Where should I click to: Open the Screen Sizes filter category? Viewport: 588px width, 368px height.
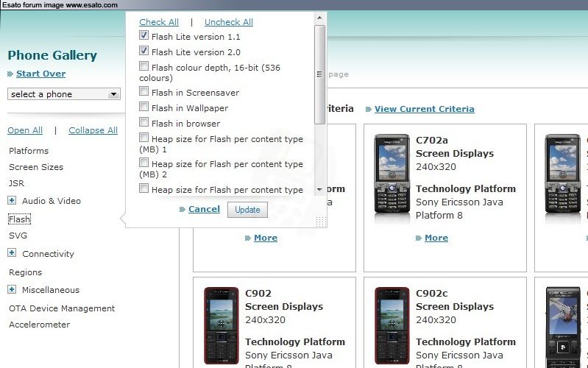click(36, 167)
